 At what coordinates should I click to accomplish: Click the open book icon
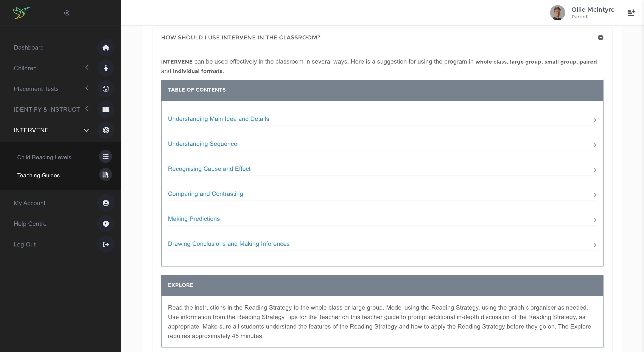pos(106,109)
